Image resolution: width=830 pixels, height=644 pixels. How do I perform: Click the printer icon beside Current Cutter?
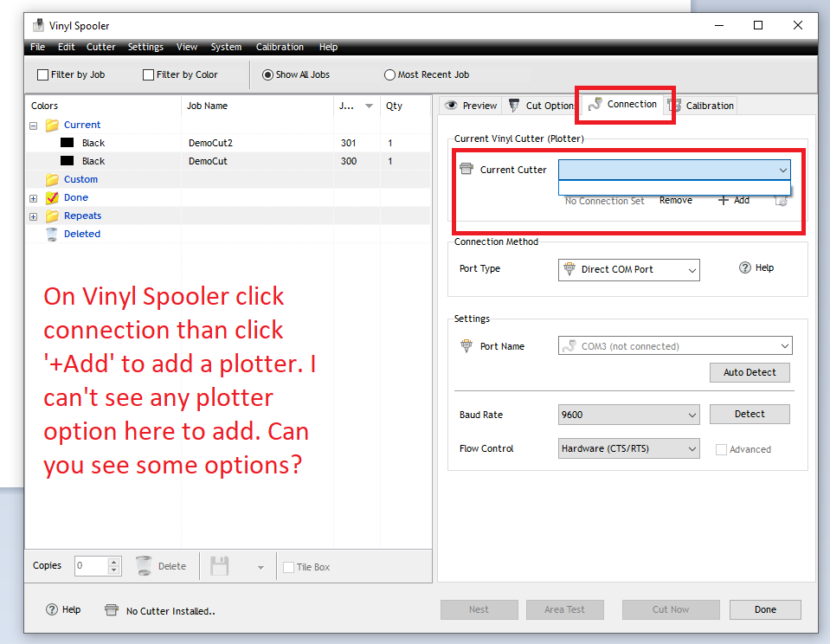466,169
